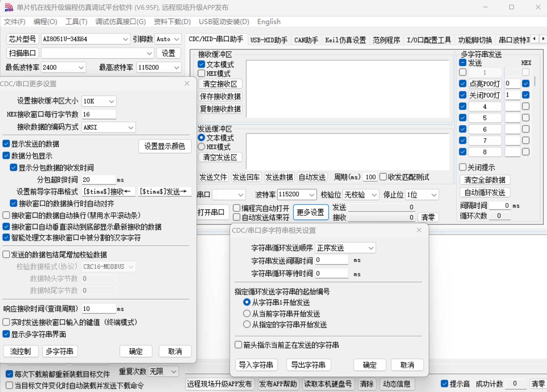Image resolution: width=547 pixels, height=392 pixels.
Task: Click the 扫描串口 button
Action: [x=22, y=53]
